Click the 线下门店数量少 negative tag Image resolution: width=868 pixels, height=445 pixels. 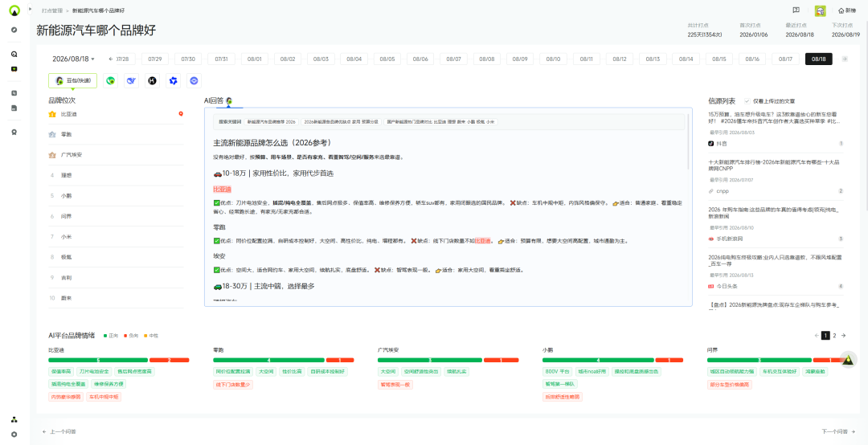(x=233, y=384)
